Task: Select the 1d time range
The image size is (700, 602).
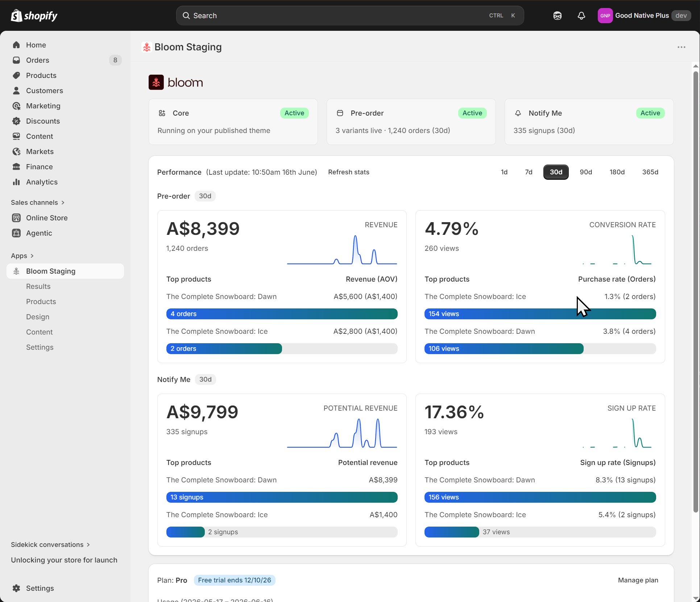Action: pos(504,172)
